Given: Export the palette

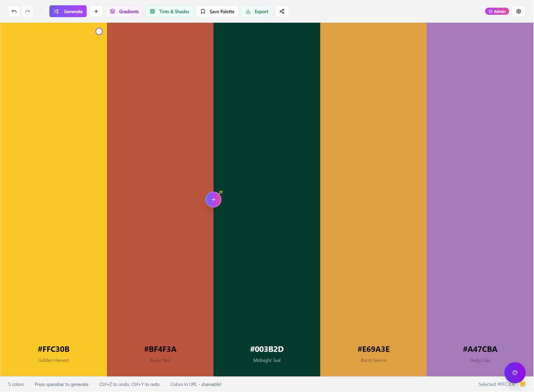Looking at the screenshot, I should coord(257,11).
